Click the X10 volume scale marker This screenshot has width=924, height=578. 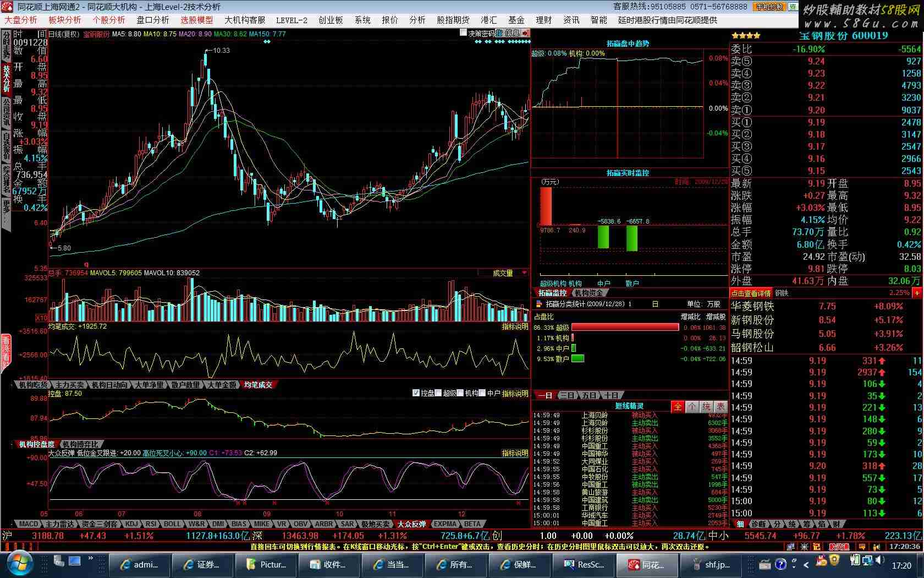(41, 318)
